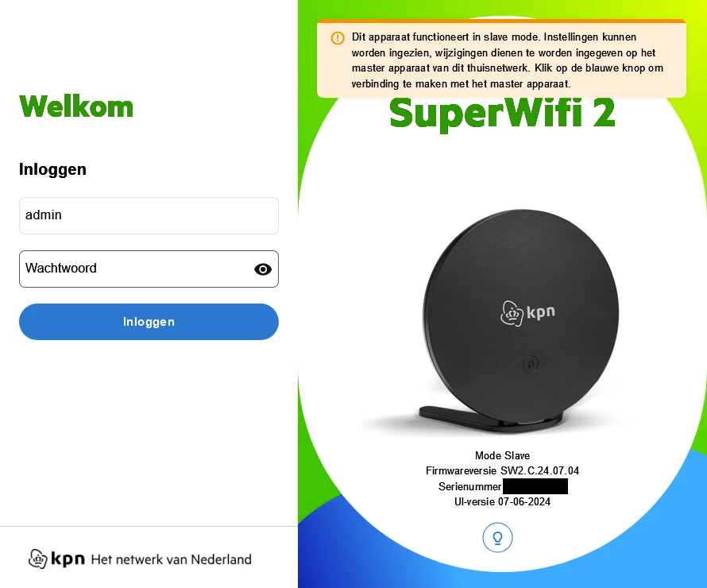707x588 pixels.
Task: Click the blue Inloggen button
Action: (x=149, y=322)
